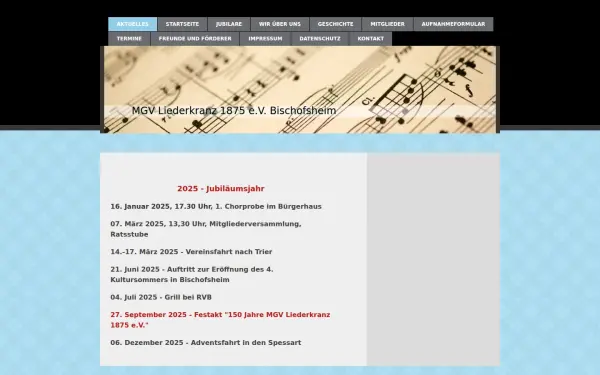The height and width of the screenshot is (375, 600).
Task: Go to the Startseite page
Action: click(182, 24)
